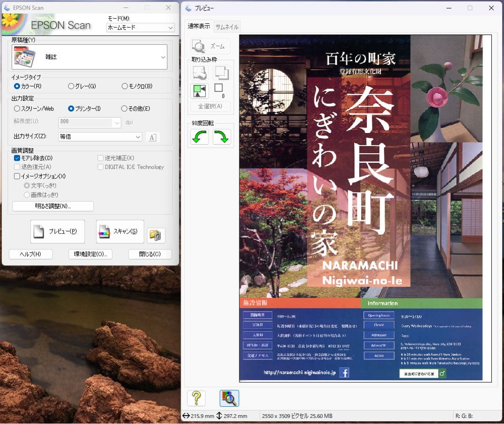Click the yellow question mark help icon
Viewport: 504px width, 424px height.
(x=196, y=398)
